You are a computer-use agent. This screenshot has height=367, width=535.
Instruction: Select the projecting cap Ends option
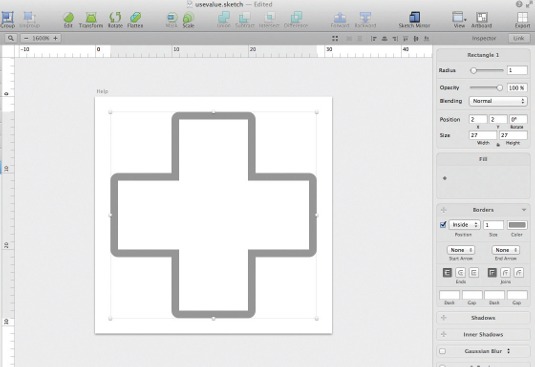point(474,272)
